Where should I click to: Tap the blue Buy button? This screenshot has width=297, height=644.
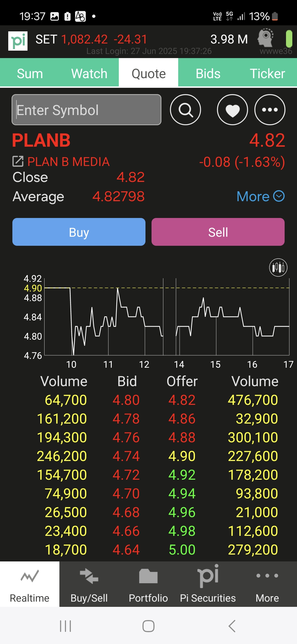[79, 232]
